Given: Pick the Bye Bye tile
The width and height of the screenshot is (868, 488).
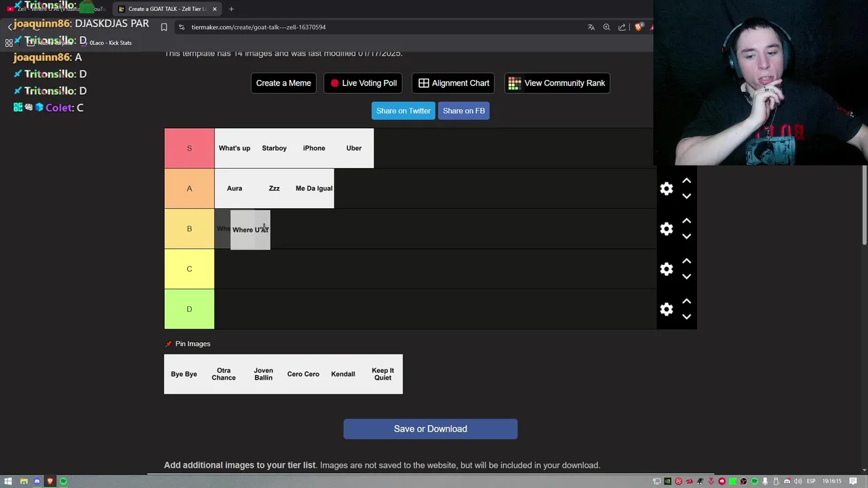Looking at the screenshot, I should click(184, 374).
